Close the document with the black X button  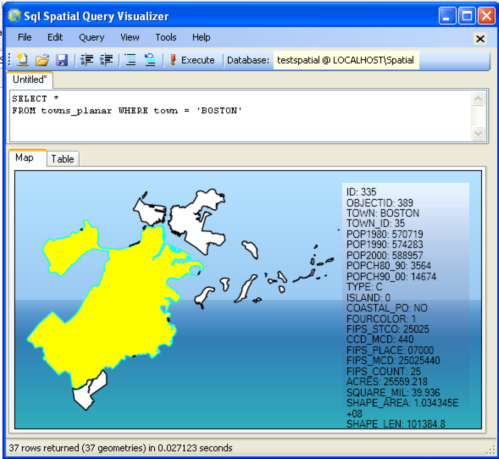coord(480,39)
